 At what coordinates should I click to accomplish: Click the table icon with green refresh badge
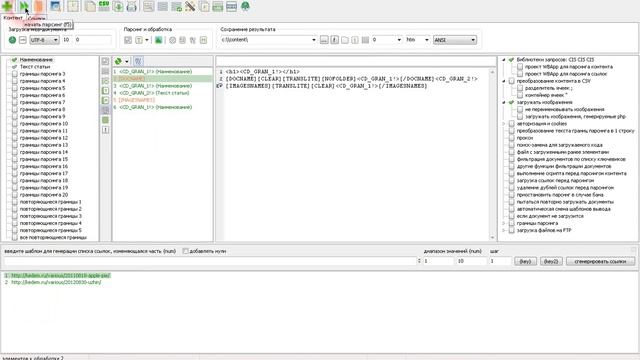tap(176, 6)
